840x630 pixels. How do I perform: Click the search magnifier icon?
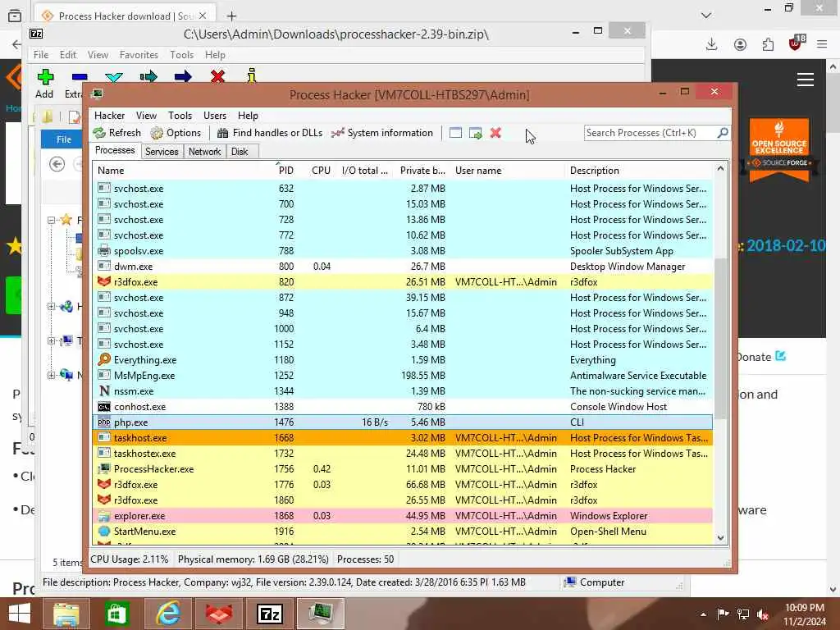722,132
